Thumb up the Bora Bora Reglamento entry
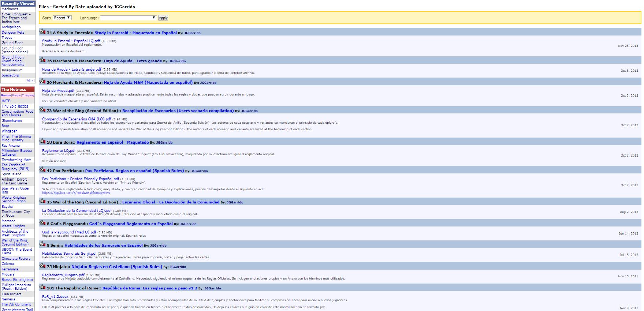Screen dimensions: 644x311 [42, 142]
